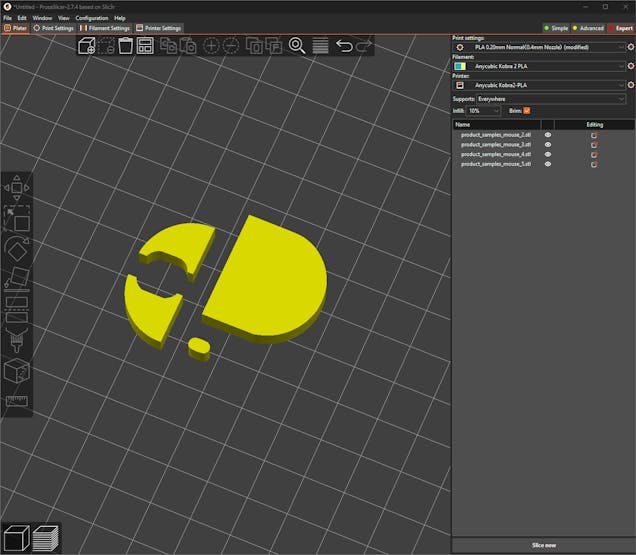Viewport: 636px width, 555px height.
Task: Select the Place on face tool
Action: pos(17,279)
